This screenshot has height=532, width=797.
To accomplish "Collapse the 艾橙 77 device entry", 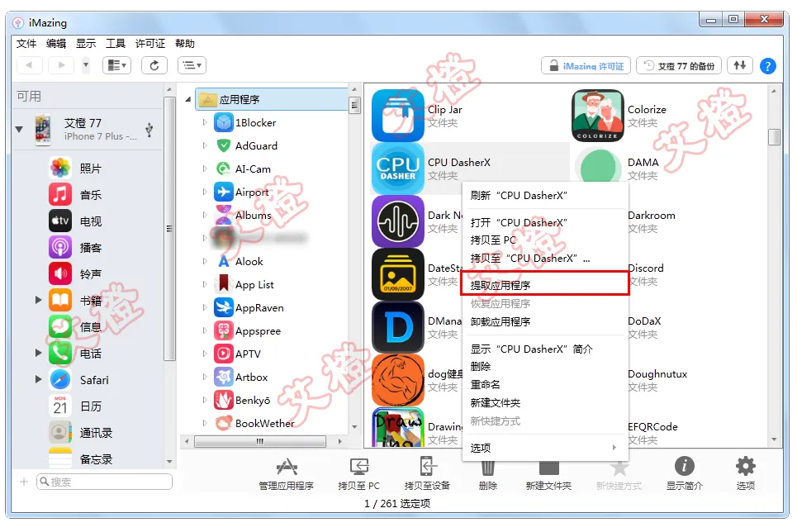I will tap(19, 129).
